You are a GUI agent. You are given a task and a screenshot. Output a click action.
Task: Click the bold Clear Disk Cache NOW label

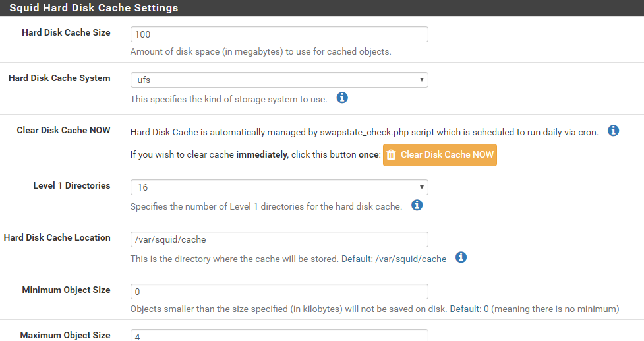tap(63, 130)
